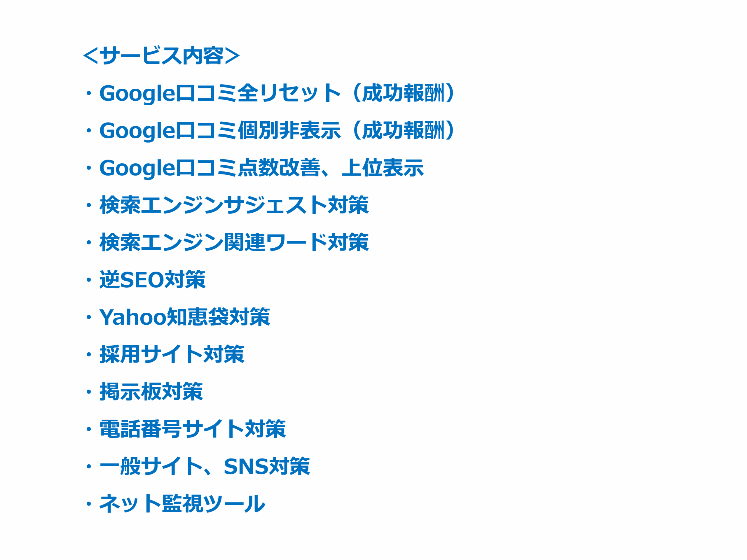Select the 採用サイト対策 item
The image size is (747, 560).
pos(172,354)
